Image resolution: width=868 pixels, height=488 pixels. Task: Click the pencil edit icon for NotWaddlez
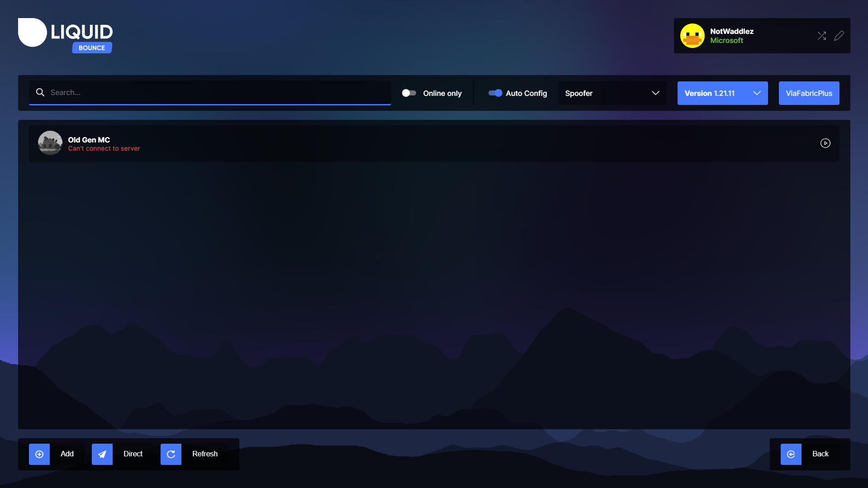(840, 35)
